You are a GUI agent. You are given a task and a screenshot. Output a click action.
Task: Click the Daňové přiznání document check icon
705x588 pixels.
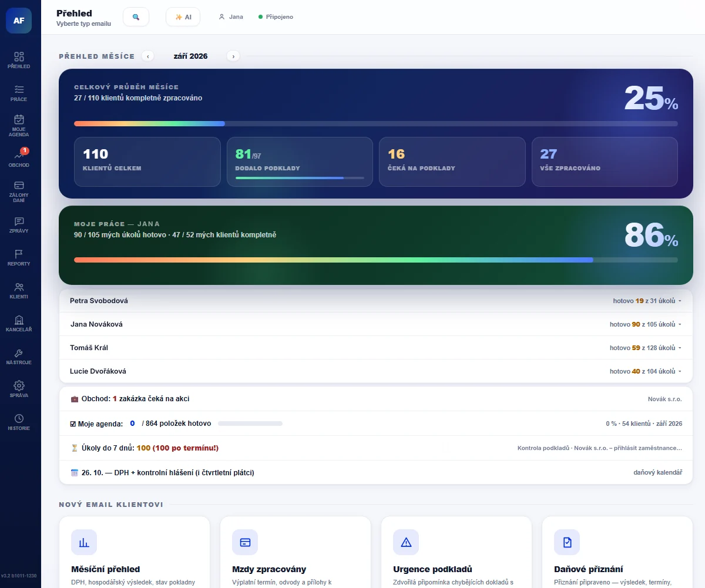[x=567, y=542]
